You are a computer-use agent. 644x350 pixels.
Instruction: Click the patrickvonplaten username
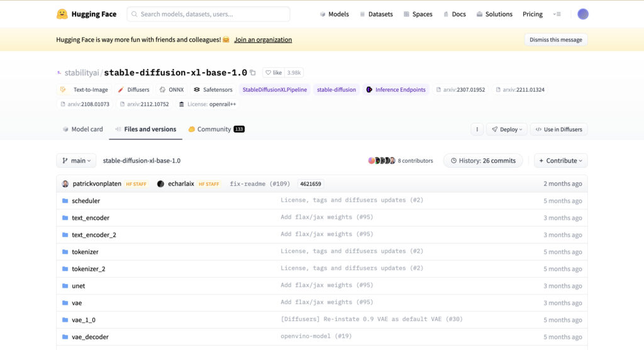point(97,184)
